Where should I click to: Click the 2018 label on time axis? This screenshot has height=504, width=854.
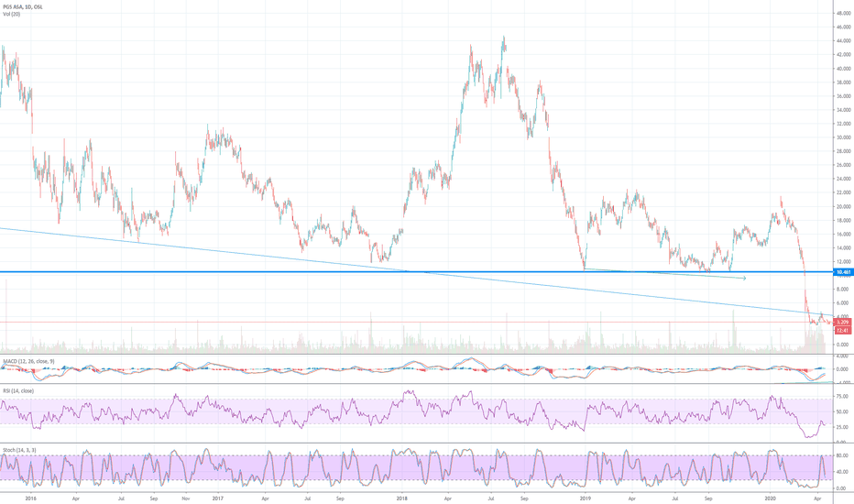[402, 498]
